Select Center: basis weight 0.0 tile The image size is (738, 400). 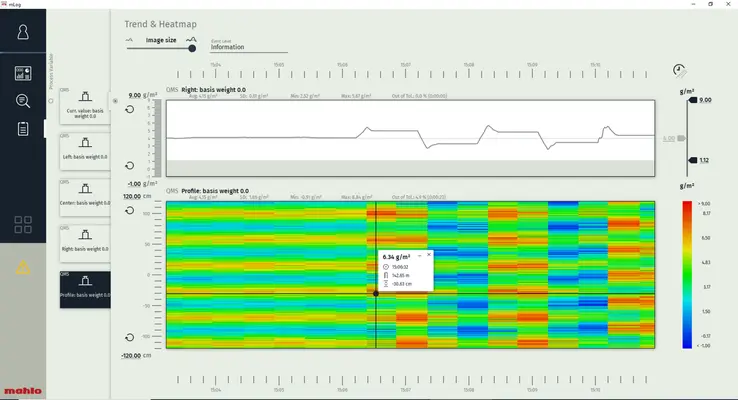(85, 196)
